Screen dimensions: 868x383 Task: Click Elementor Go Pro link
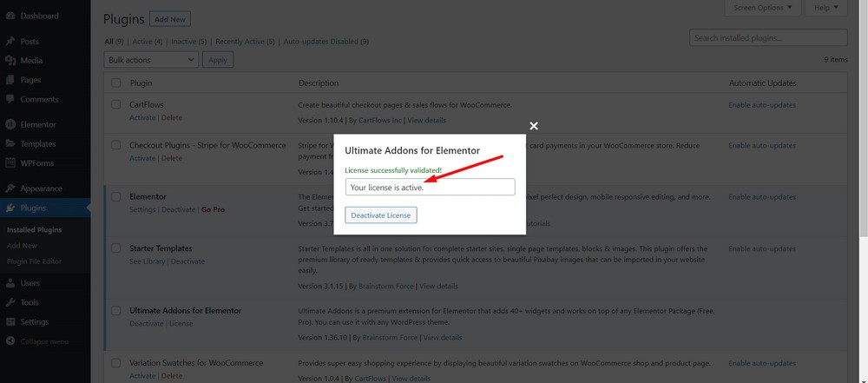214,210
